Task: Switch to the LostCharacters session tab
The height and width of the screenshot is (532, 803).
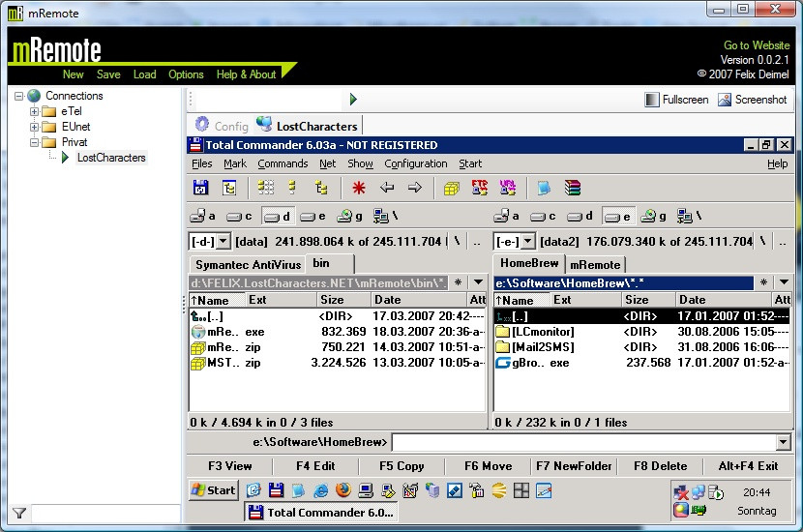Action: (308, 126)
